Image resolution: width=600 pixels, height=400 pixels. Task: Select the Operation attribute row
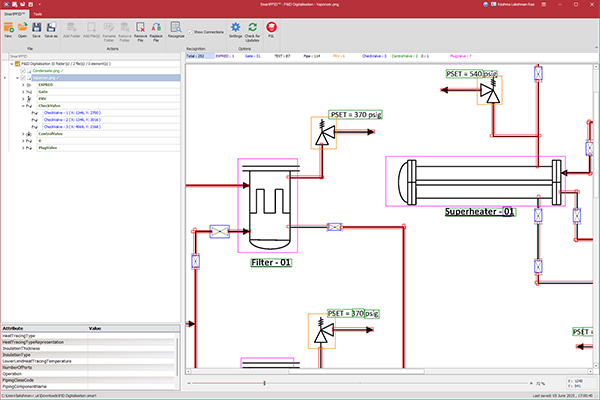tap(89, 374)
